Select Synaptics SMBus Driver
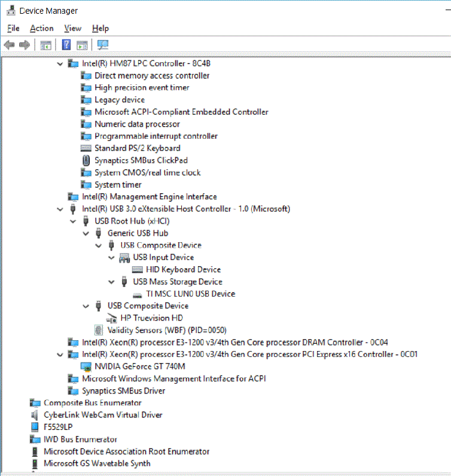Viewport: 451px width, 476px height. 124,390
